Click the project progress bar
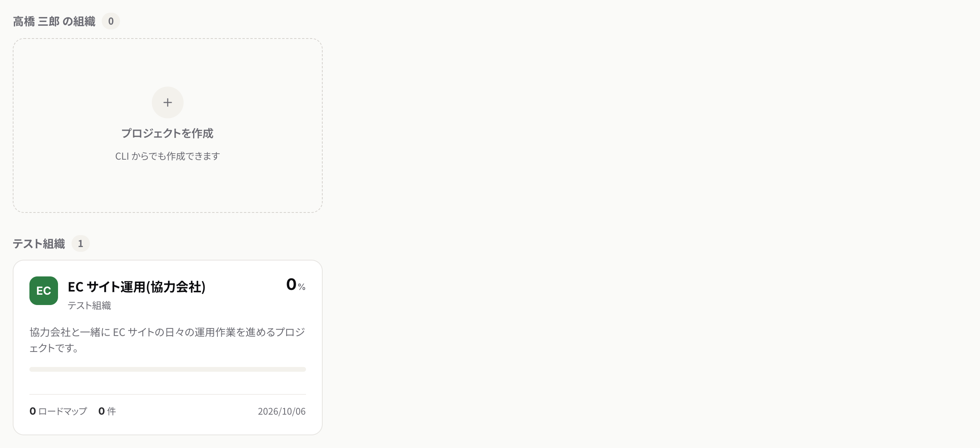This screenshot has width=980, height=448. pos(168,369)
